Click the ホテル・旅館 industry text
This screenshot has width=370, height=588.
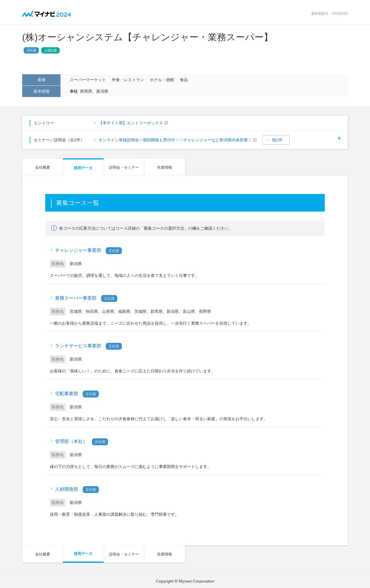click(162, 80)
